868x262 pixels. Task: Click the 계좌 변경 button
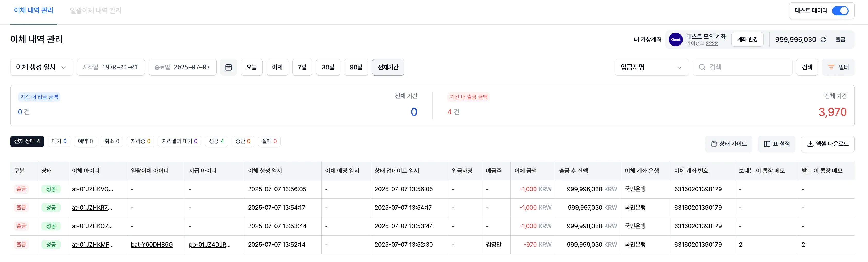pos(747,40)
